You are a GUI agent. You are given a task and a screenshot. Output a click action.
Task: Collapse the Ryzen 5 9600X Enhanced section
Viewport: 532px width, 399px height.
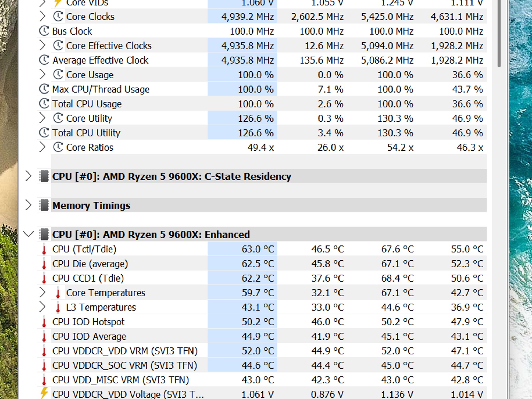(x=28, y=234)
